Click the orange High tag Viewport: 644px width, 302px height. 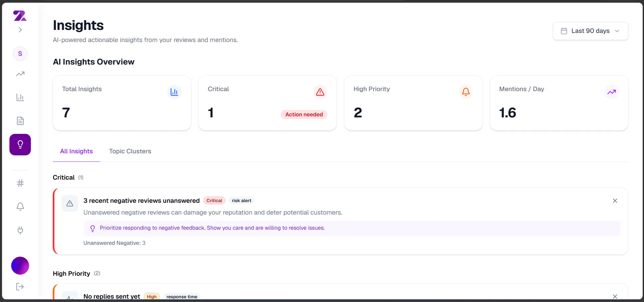click(x=152, y=297)
